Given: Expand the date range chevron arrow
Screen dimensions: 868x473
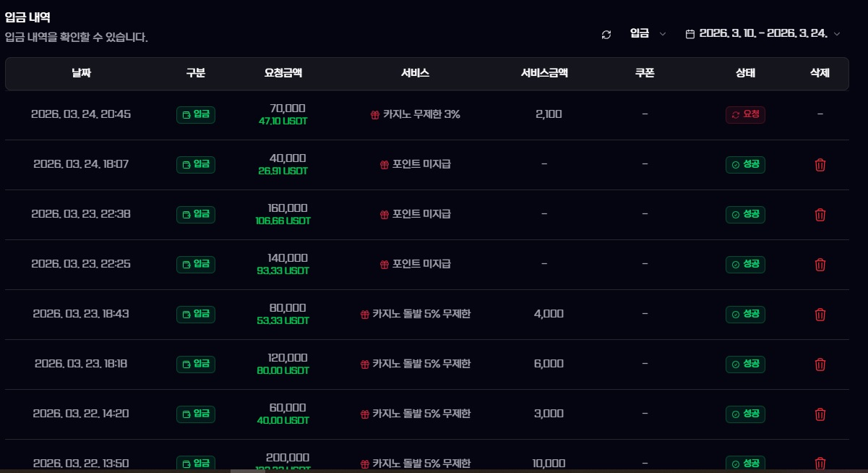Looking at the screenshot, I should tap(837, 34).
